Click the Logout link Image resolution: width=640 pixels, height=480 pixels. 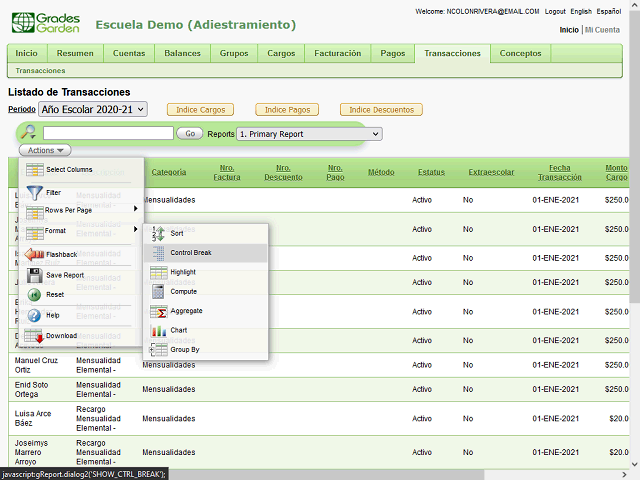pyautogui.click(x=555, y=11)
